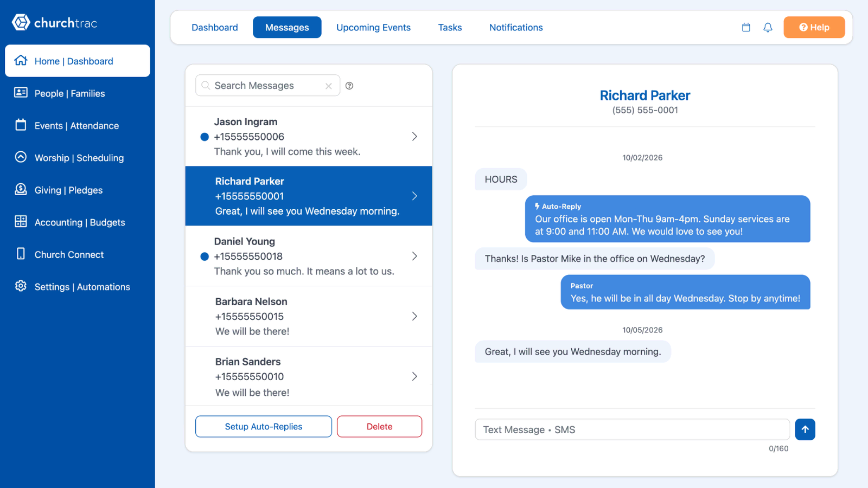Click the Church Connect phone icon
Viewport: 868px width, 488px height.
click(x=21, y=254)
